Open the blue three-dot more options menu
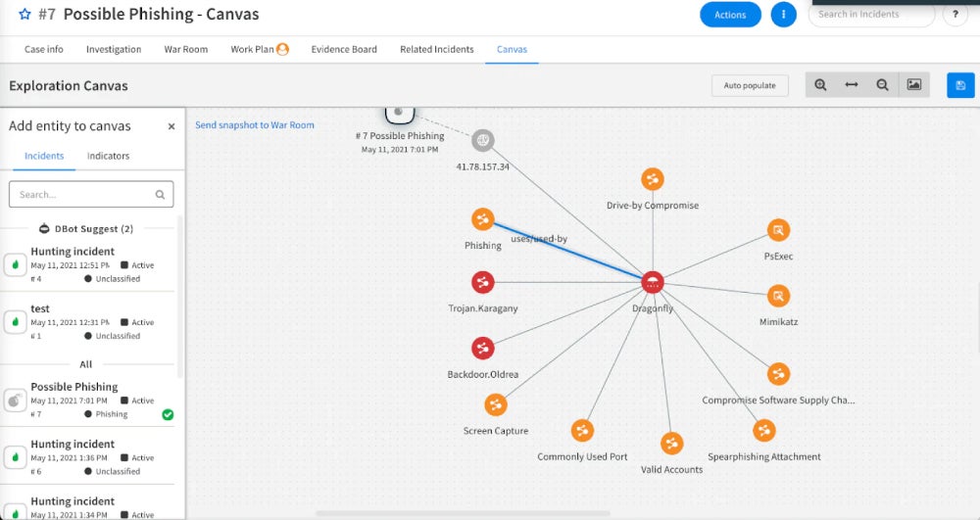 [783, 15]
